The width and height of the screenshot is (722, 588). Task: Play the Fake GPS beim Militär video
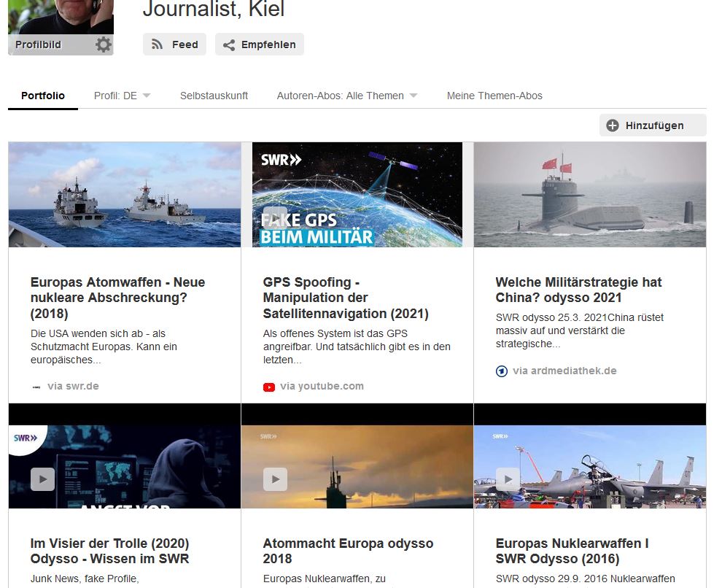point(275,217)
